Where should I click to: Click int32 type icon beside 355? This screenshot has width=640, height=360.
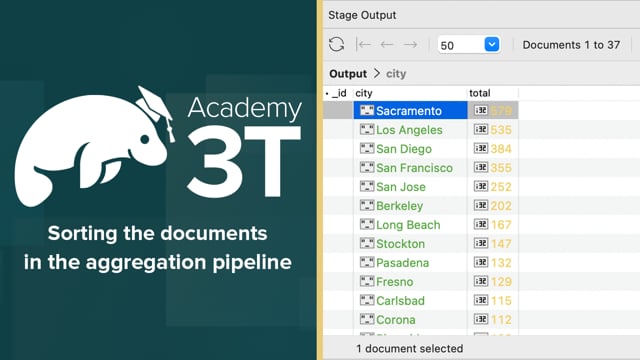[x=480, y=167]
